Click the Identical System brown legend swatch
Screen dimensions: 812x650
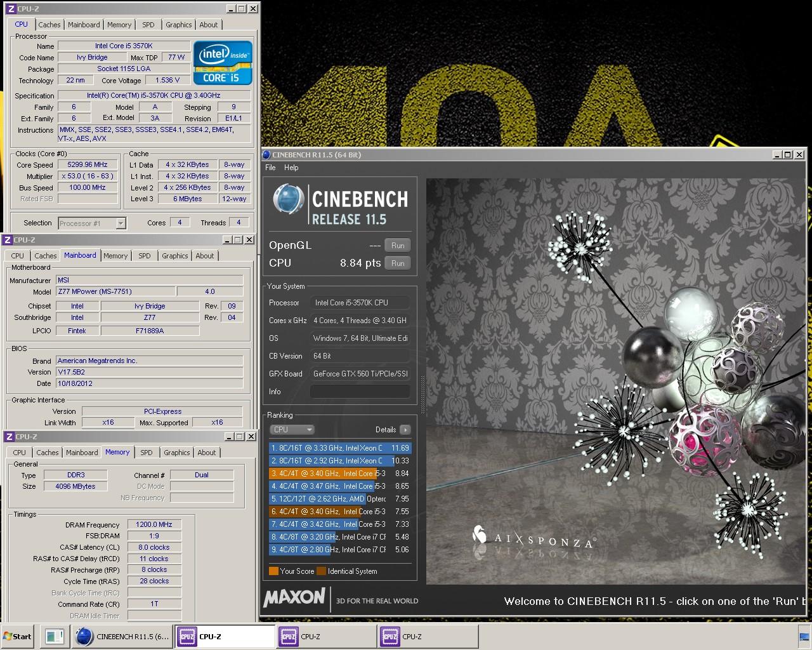click(x=321, y=571)
